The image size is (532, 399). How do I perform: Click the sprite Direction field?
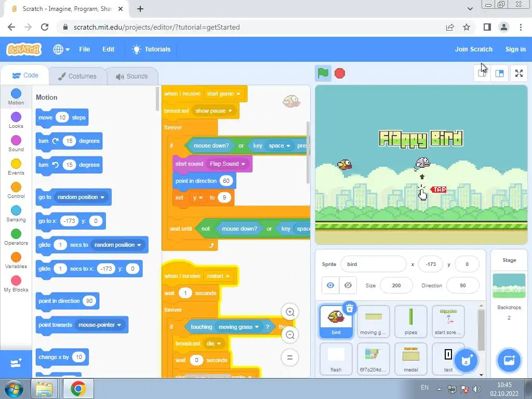tap(463, 285)
